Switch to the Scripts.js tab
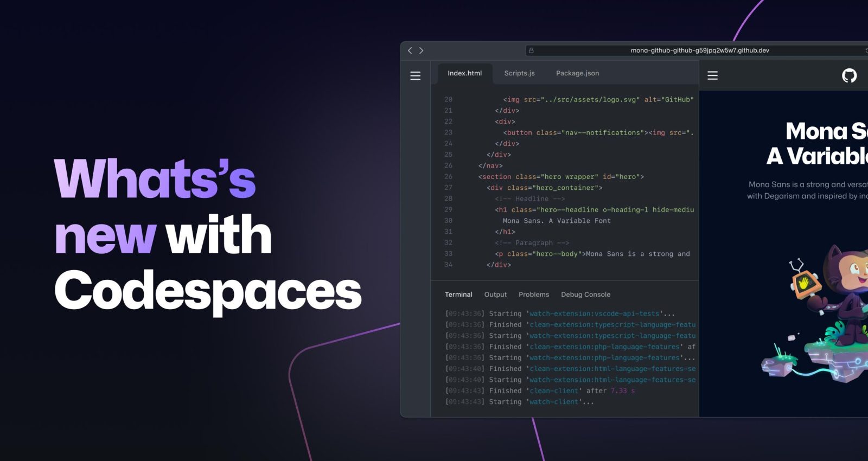The image size is (868, 461). [x=519, y=73]
